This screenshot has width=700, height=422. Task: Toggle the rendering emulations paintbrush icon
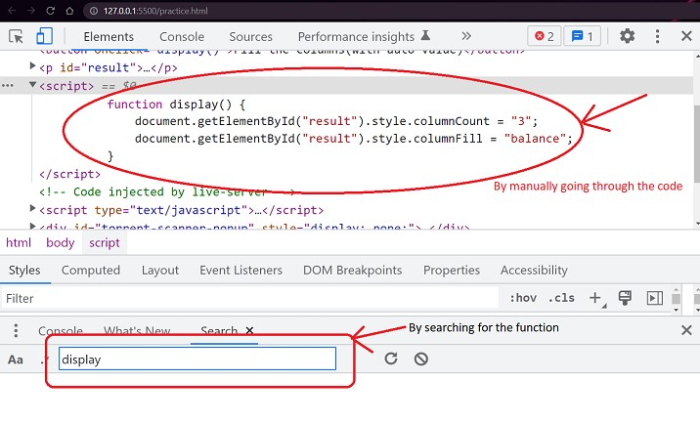point(625,298)
